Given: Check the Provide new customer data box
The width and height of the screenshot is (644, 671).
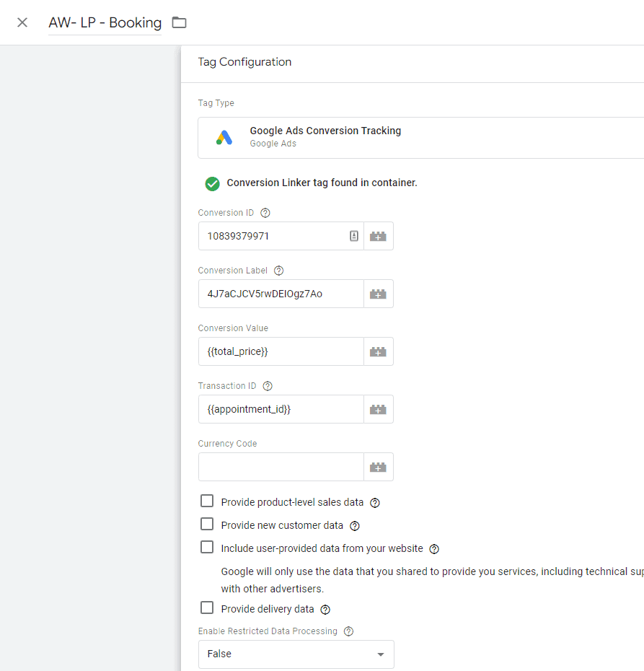Looking at the screenshot, I should tap(207, 524).
